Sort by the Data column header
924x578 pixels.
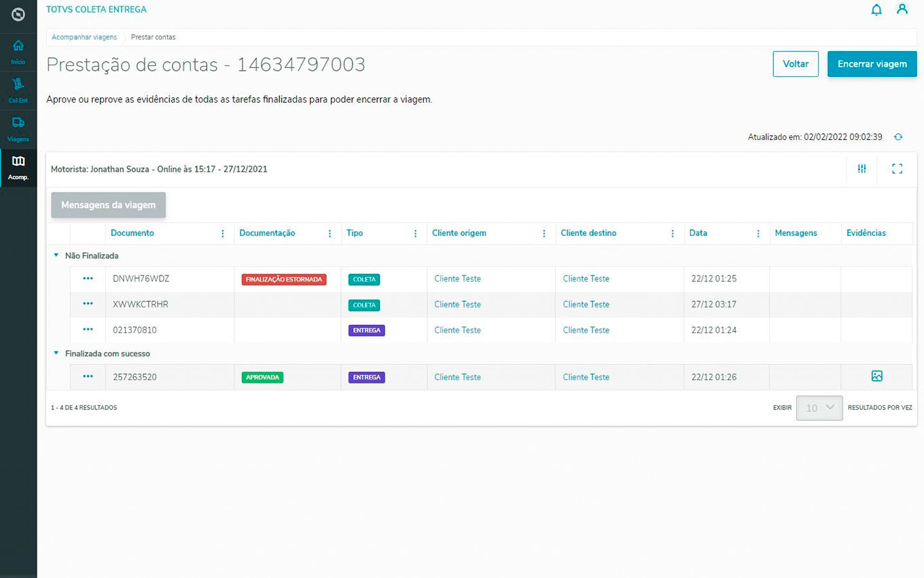pos(698,233)
